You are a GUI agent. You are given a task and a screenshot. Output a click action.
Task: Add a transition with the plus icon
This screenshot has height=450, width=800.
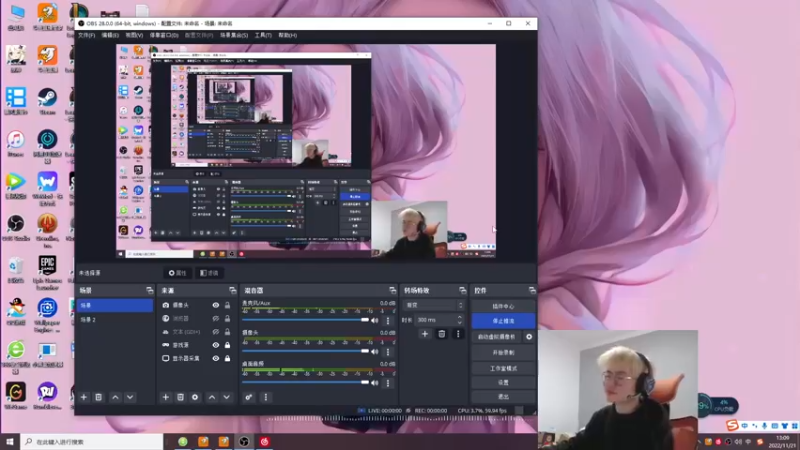(x=424, y=334)
